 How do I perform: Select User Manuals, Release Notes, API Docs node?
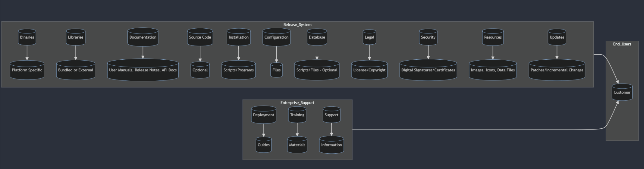click(x=143, y=70)
